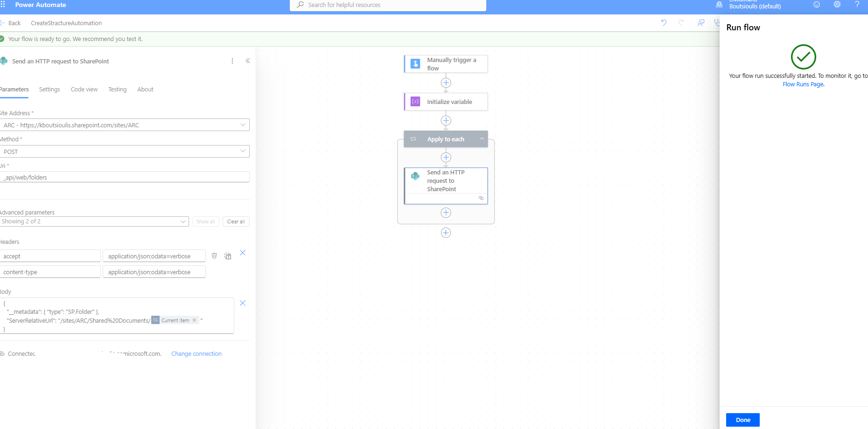Click the smiley feedback icon
The width and height of the screenshot is (868, 429).
(x=817, y=5)
